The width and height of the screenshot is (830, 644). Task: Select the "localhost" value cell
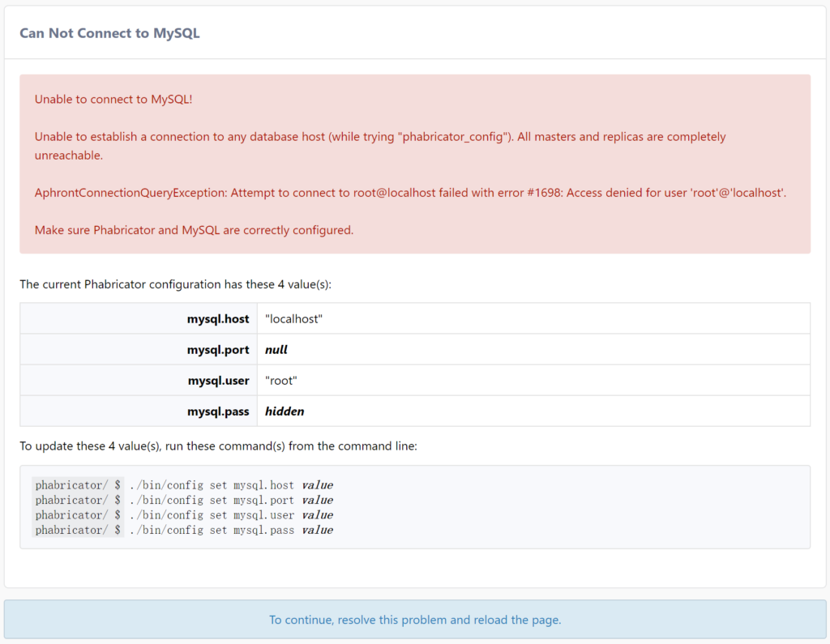coord(293,319)
